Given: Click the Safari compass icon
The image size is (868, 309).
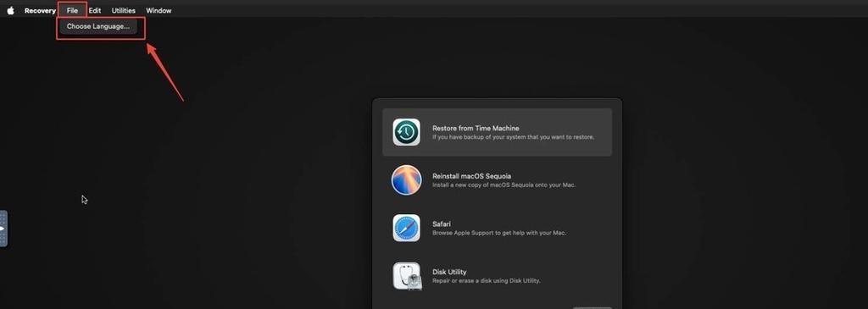Looking at the screenshot, I should 406,228.
